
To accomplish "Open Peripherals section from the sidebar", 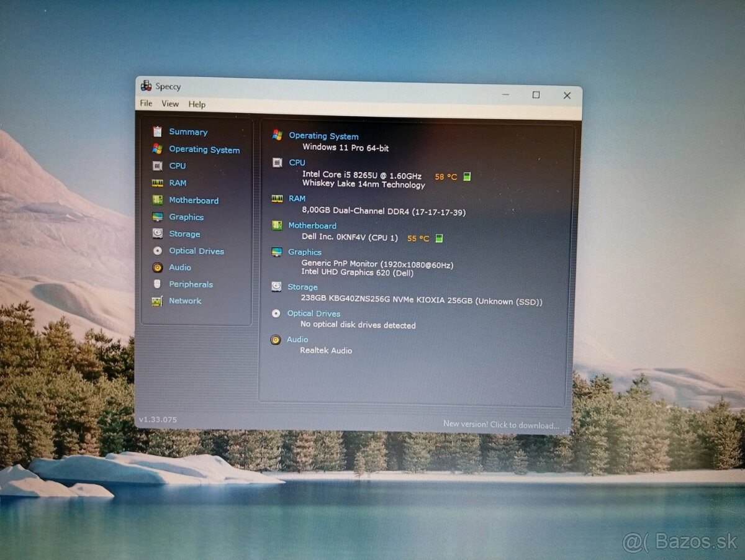I will tap(191, 284).
